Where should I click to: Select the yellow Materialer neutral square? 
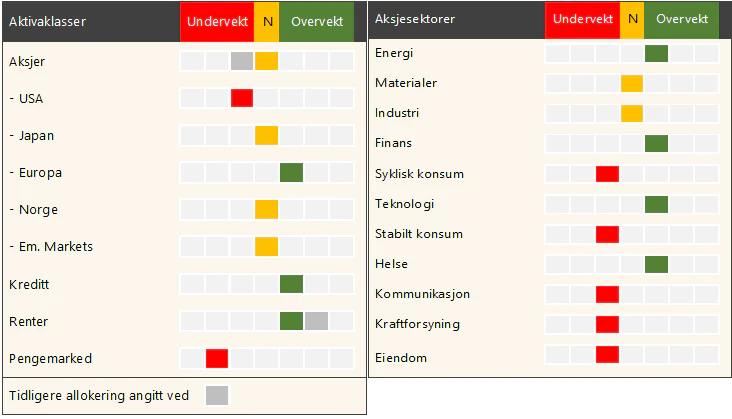(x=632, y=84)
